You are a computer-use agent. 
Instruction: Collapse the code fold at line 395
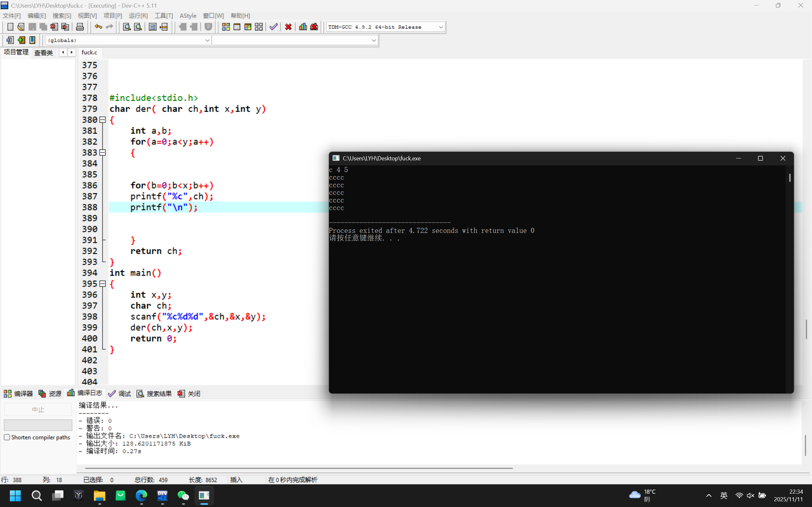tap(103, 284)
